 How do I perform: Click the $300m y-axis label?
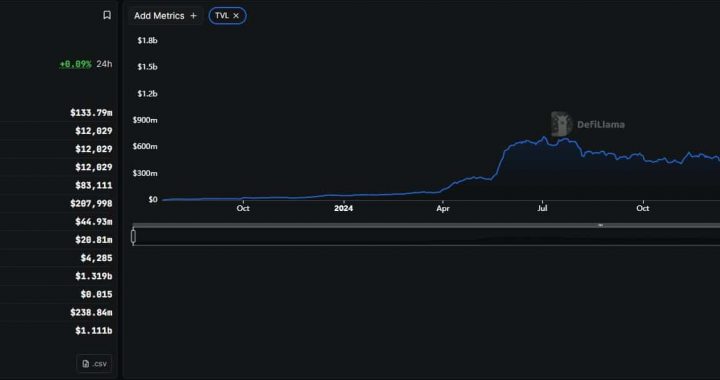(x=145, y=173)
